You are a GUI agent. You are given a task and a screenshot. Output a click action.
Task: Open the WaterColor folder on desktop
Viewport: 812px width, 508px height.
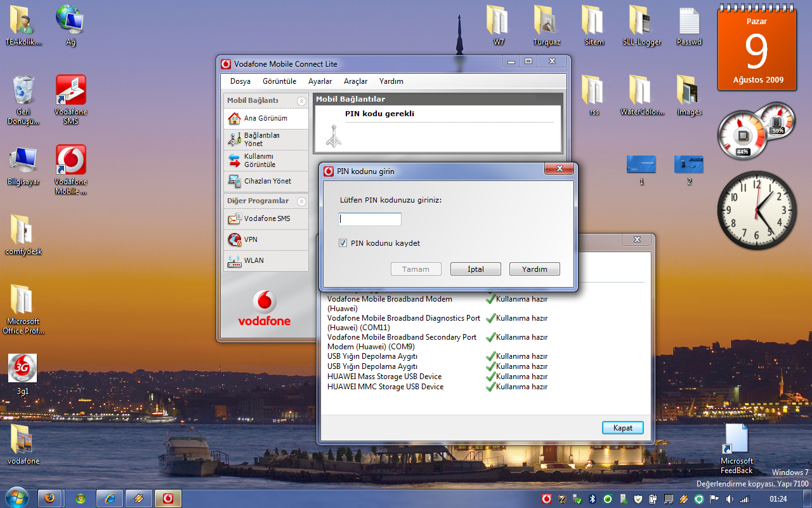(642, 95)
